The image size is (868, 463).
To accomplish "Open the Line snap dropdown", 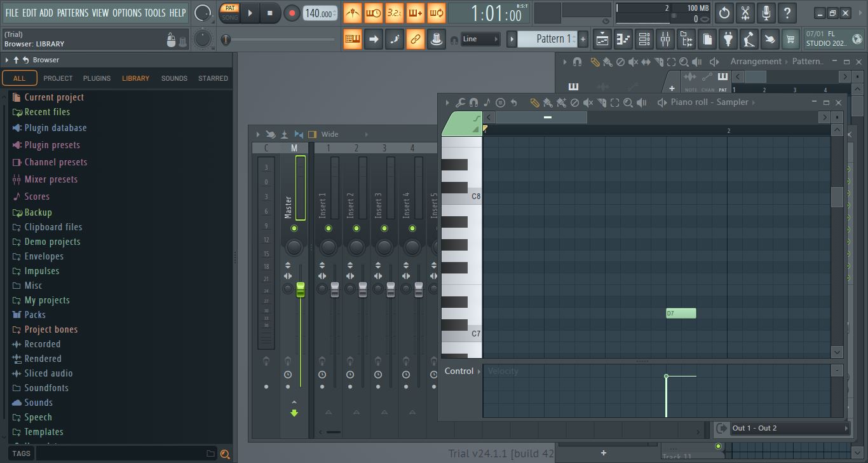I will pyautogui.click(x=480, y=39).
